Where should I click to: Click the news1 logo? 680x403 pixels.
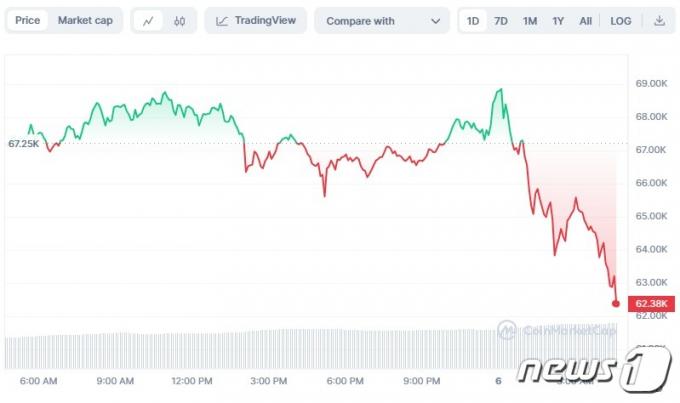[594, 369]
